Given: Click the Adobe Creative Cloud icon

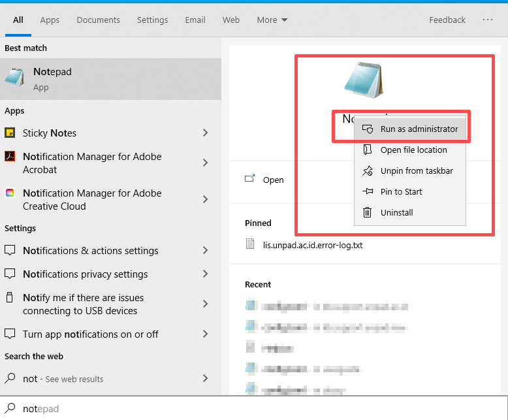Looking at the screenshot, I should pos(10,193).
